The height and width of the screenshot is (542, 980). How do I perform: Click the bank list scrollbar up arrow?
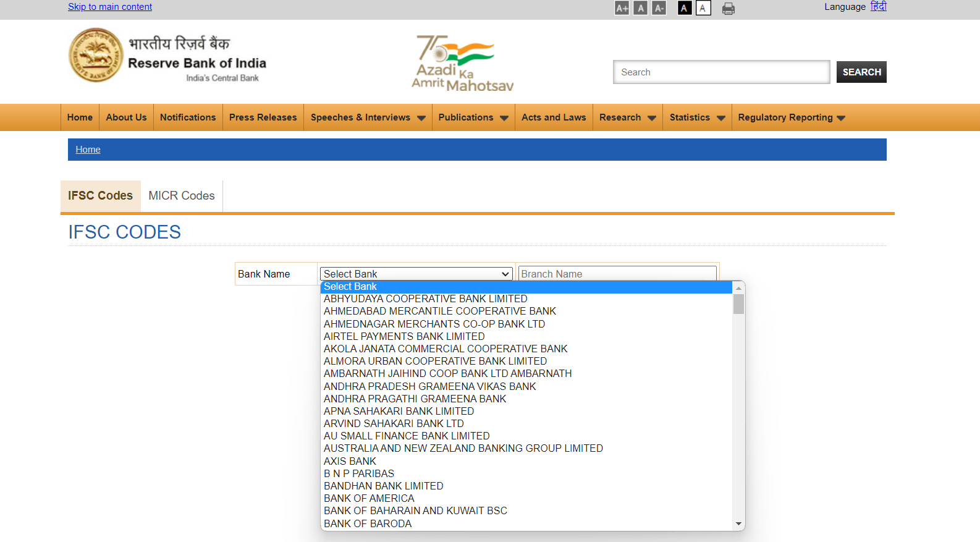pos(738,288)
